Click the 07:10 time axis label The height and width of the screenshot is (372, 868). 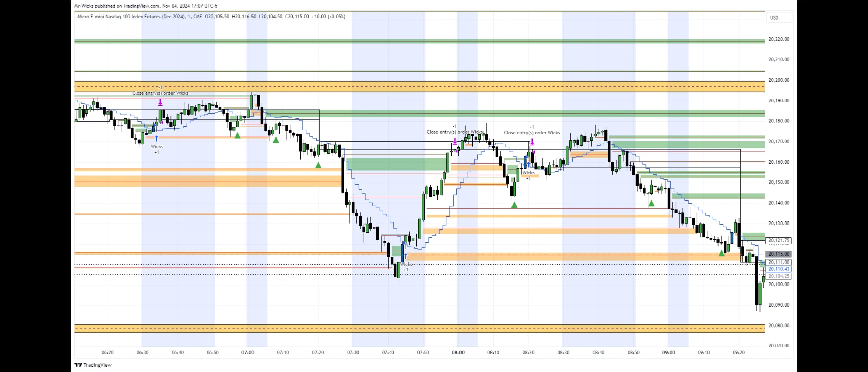(x=283, y=353)
